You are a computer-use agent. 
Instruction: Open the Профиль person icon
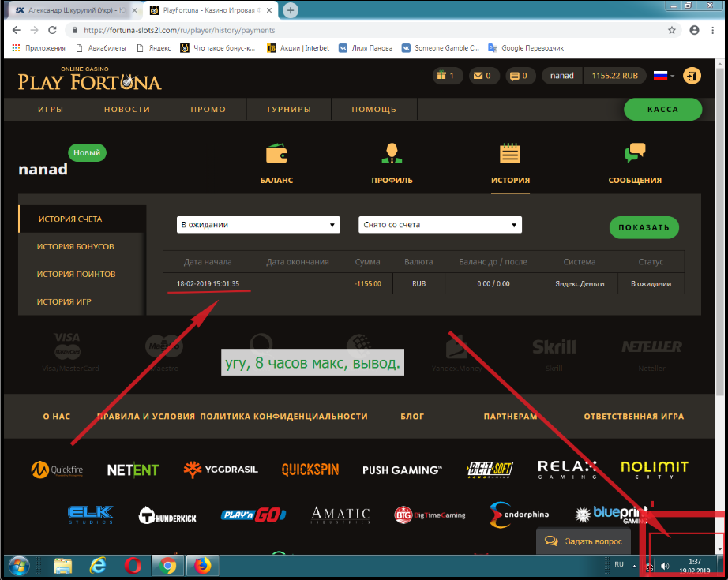click(x=392, y=154)
